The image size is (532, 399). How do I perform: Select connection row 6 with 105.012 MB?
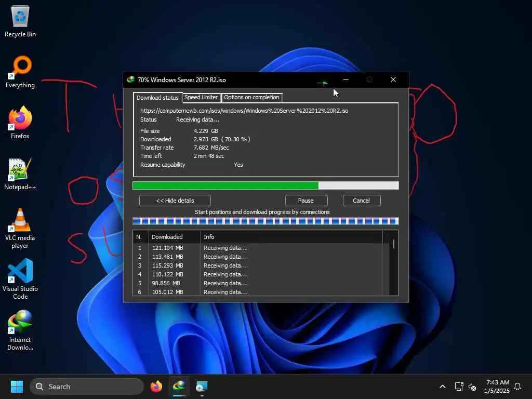[258, 292]
